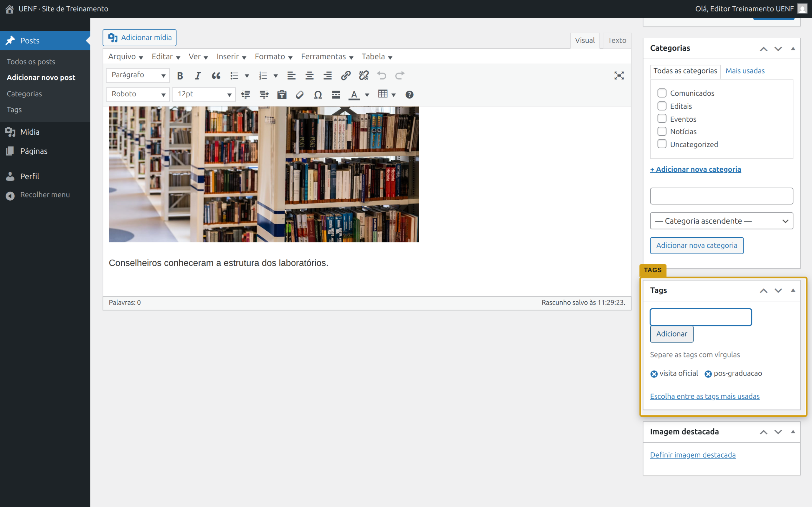The height and width of the screenshot is (507, 812).
Task: Open the 12pt font size dropdown
Action: (204, 94)
